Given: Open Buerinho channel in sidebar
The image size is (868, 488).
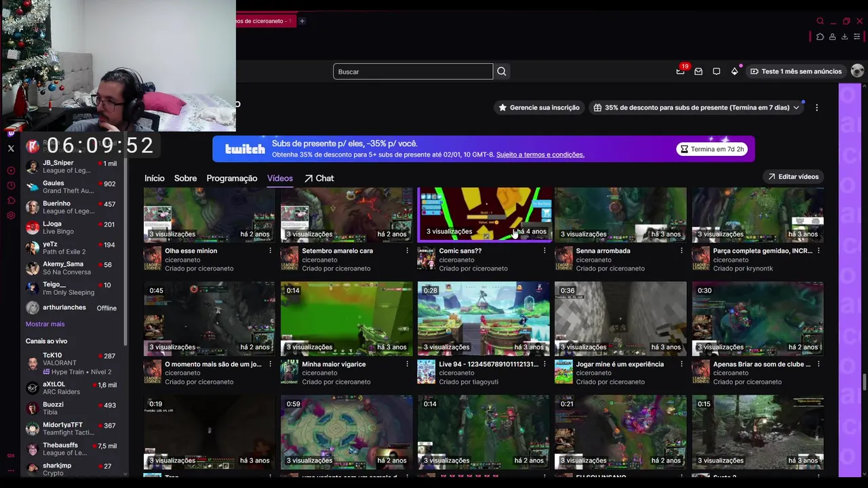Looking at the screenshot, I should coord(71,207).
